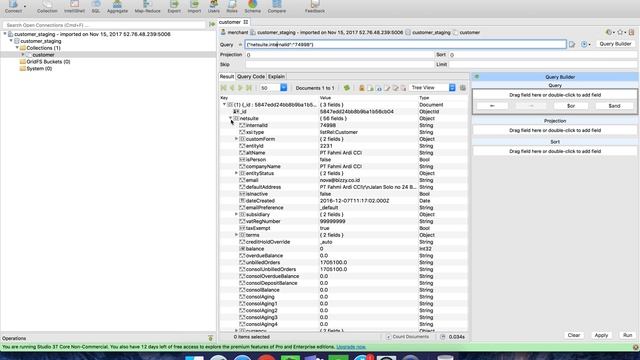Collapse the Collections (1) folder
The image size is (640, 360).
pos(17,48)
